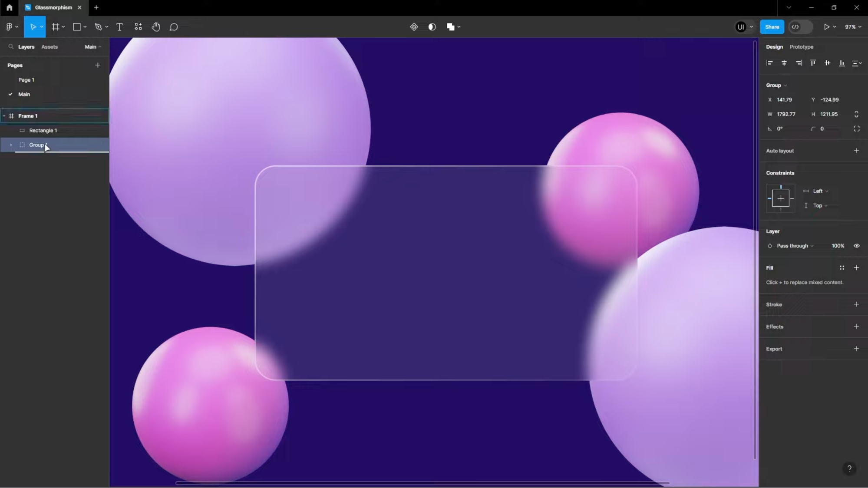Screen dimensions: 868x488
Task: Align selection to horizontal centers
Action: tap(784, 63)
